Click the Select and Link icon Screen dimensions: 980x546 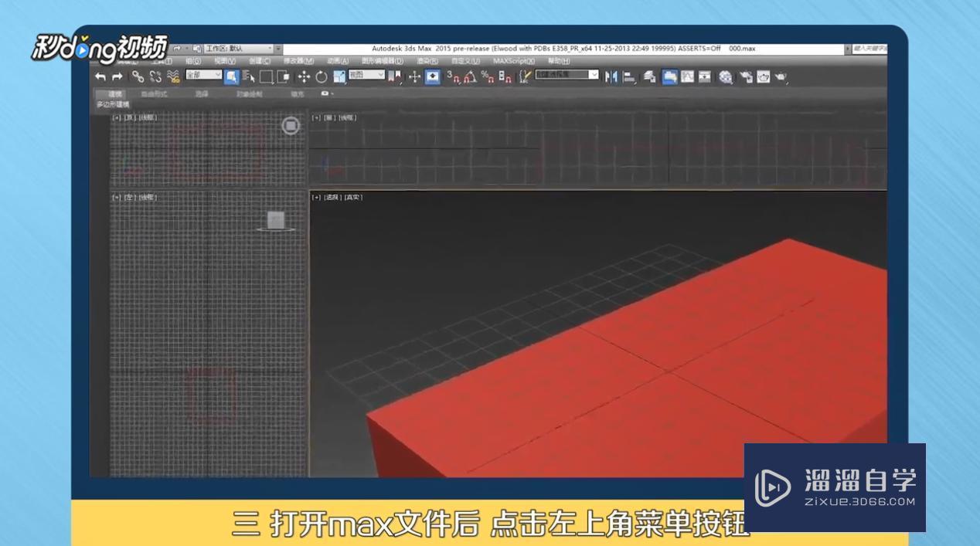[x=138, y=77]
